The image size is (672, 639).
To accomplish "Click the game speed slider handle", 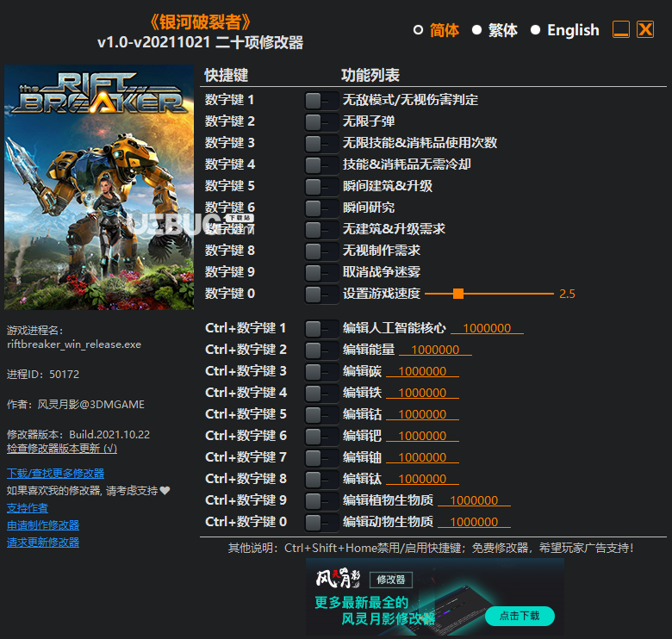I will 458,294.
